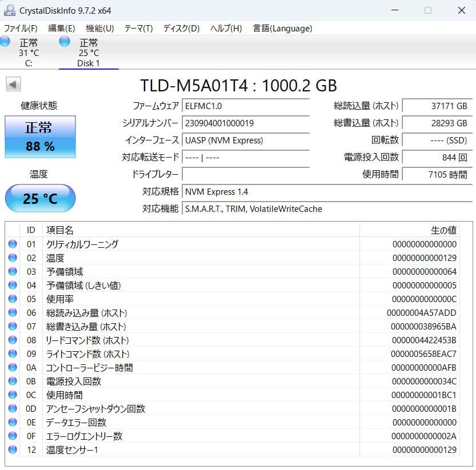Open the 言語(Language) menu
Image resolution: width=476 pixels, height=470 pixels.
coord(283,28)
